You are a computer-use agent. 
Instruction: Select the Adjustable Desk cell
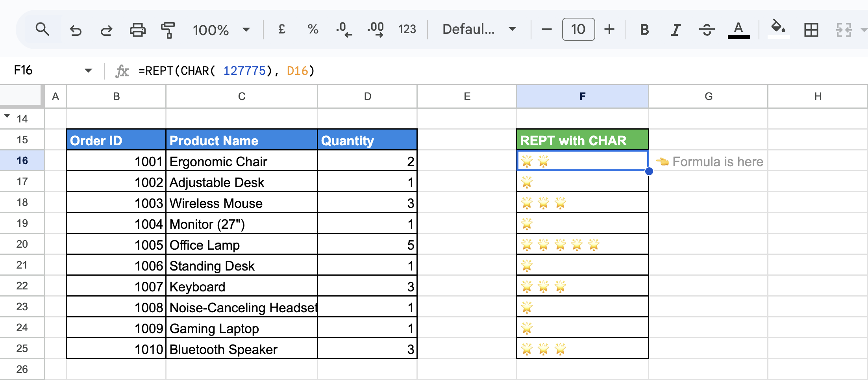tap(242, 182)
